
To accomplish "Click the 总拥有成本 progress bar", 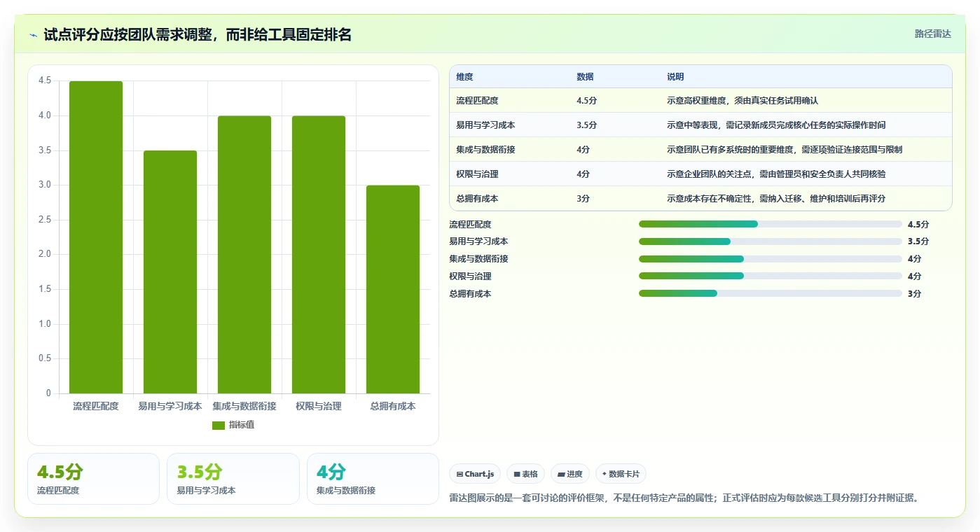I will click(x=771, y=293).
